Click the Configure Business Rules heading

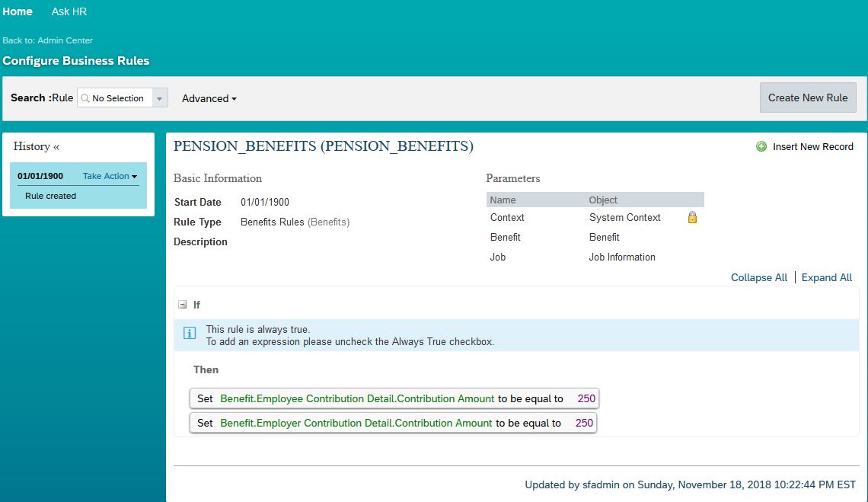[x=76, y=61]
